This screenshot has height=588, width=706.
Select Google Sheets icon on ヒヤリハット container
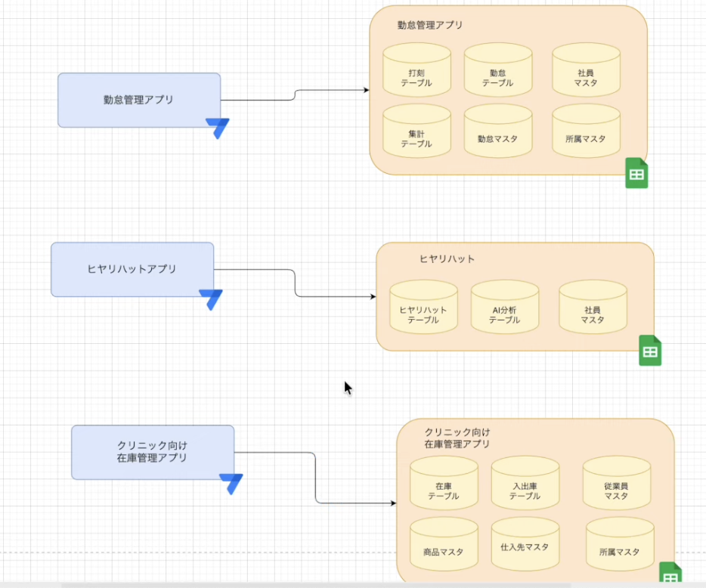[649, 351]
